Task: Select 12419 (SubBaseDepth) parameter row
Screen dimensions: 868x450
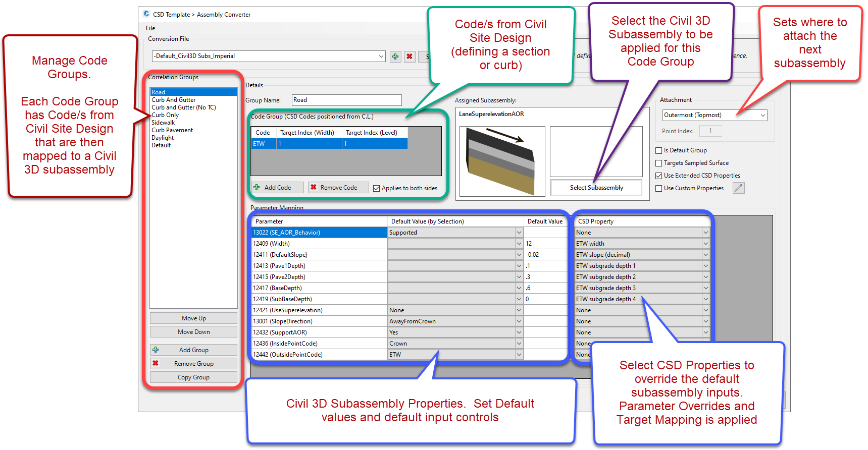Action: pyautogui.click(x=319, y=299)
